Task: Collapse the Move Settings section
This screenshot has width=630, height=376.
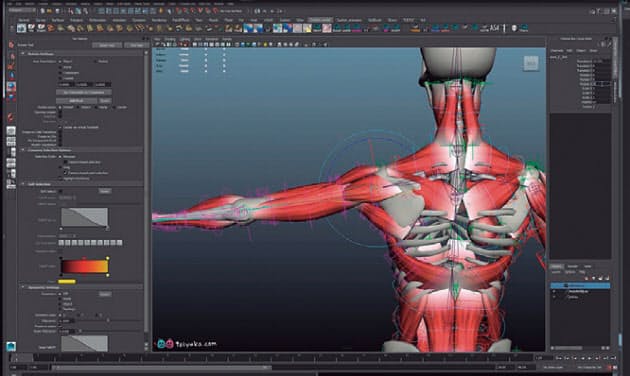Action: point(23,53)
